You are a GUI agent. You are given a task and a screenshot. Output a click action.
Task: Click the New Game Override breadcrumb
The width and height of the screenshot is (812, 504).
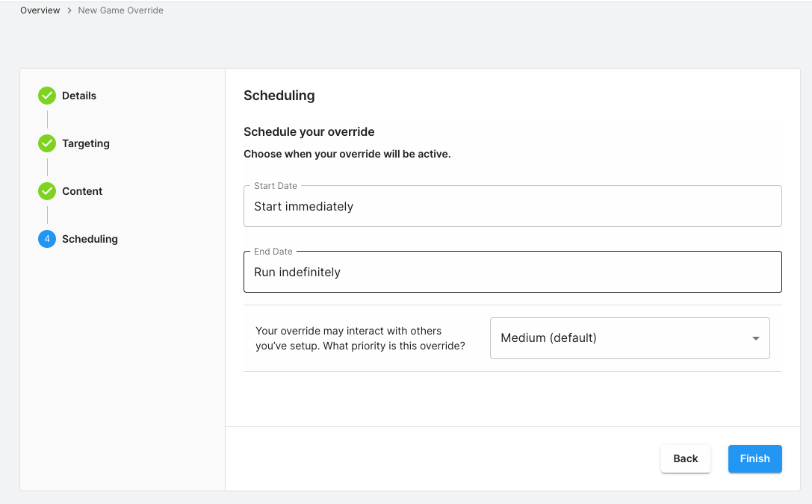120,10
